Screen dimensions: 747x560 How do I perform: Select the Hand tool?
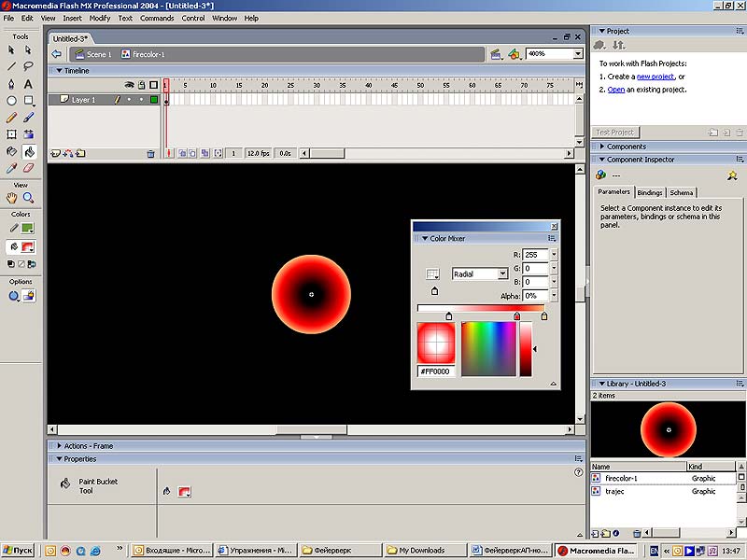[x=12, y=198]
